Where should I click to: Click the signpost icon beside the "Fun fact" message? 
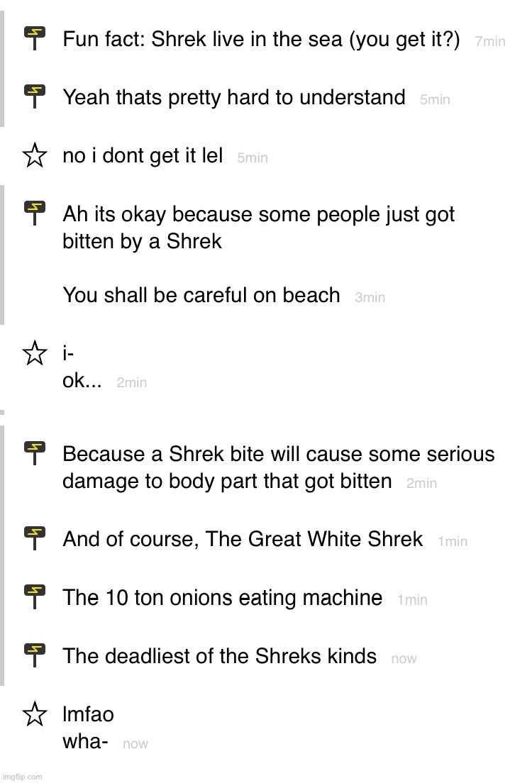(35, 38)
